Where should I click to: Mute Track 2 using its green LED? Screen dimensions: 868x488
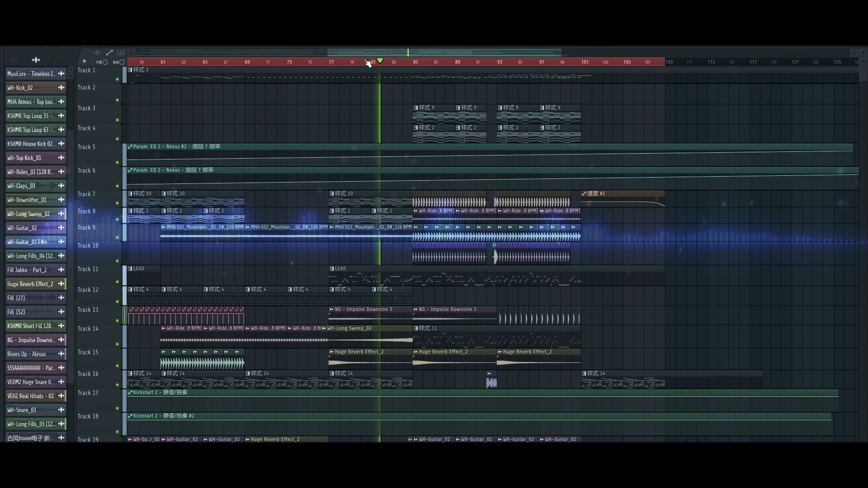coord(118,100)
